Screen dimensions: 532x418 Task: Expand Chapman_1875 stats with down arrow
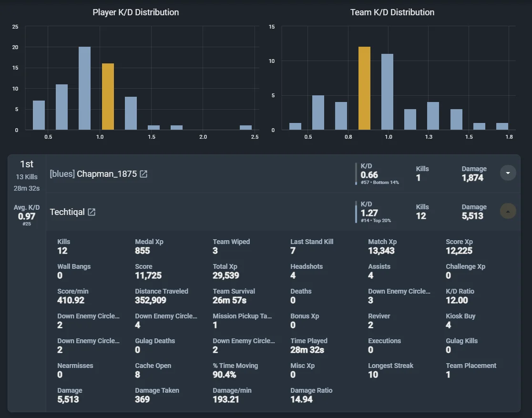tap(508, 173)
